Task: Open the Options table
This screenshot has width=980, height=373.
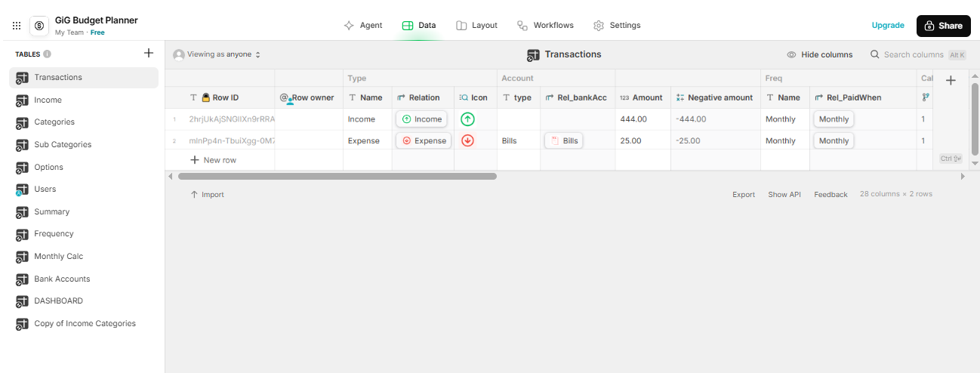Action: [84, 167]
